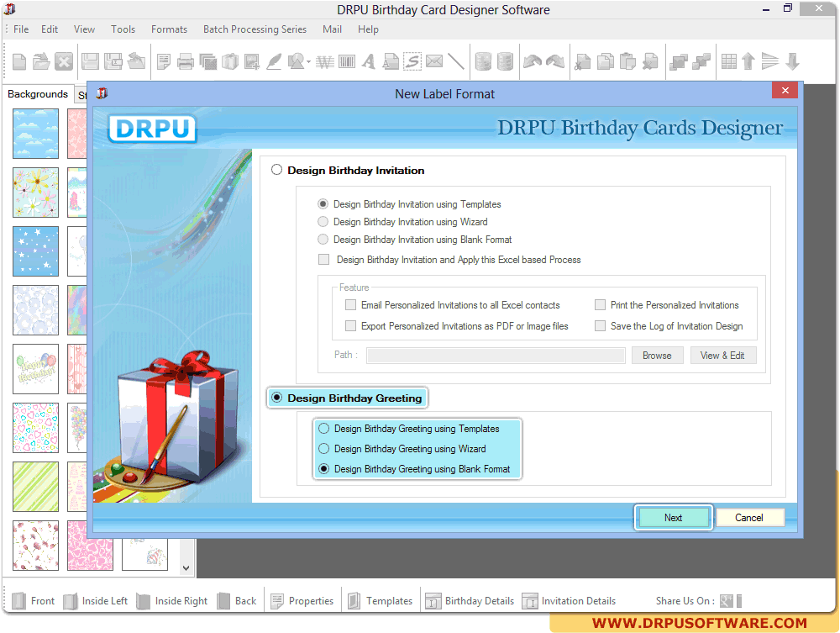Select the Pencil drawing tool icon
The height and width of the screenshot is (633, 840).
274,61
